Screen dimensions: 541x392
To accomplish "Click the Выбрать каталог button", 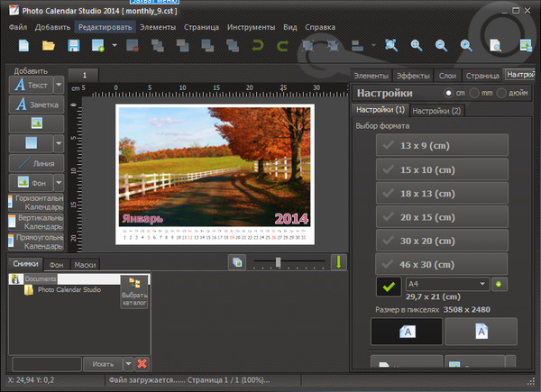I will point(133,293).
